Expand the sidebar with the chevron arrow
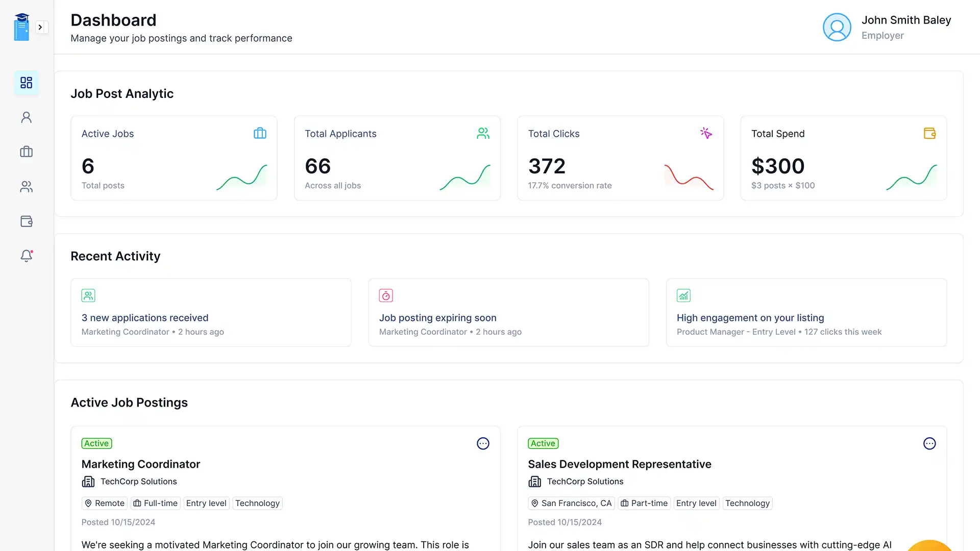This screenshot has height=551, width=980. 40,27
